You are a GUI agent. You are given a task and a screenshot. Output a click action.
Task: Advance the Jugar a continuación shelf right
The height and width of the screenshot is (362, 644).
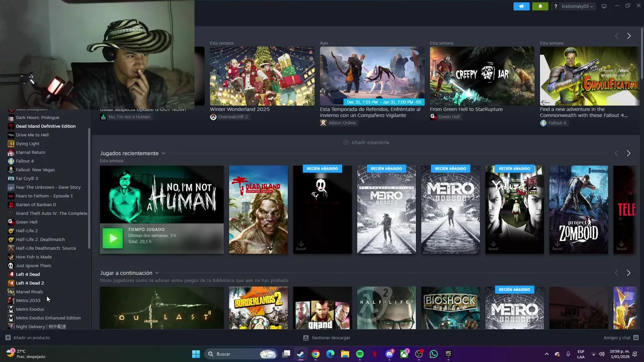point(628,273)
